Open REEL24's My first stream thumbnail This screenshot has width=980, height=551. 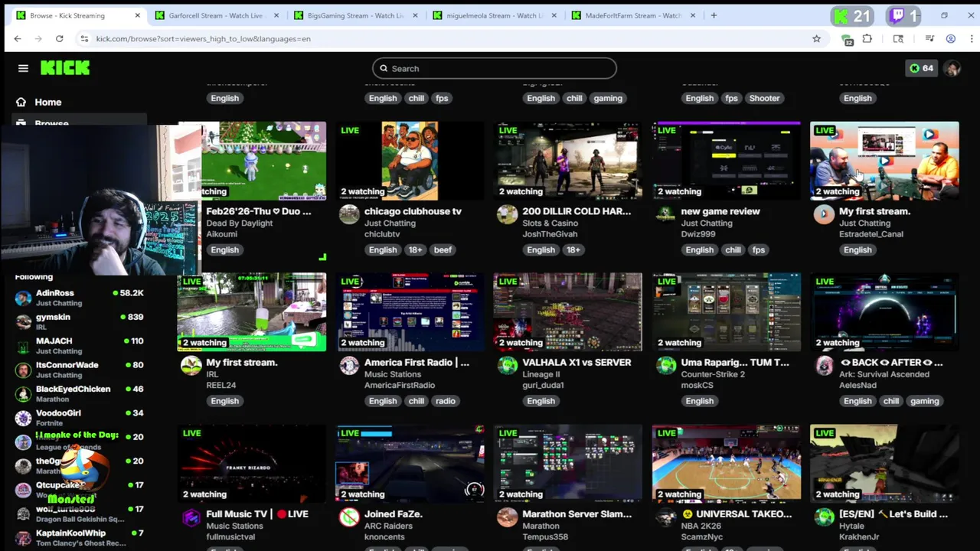tap(252, 312)
